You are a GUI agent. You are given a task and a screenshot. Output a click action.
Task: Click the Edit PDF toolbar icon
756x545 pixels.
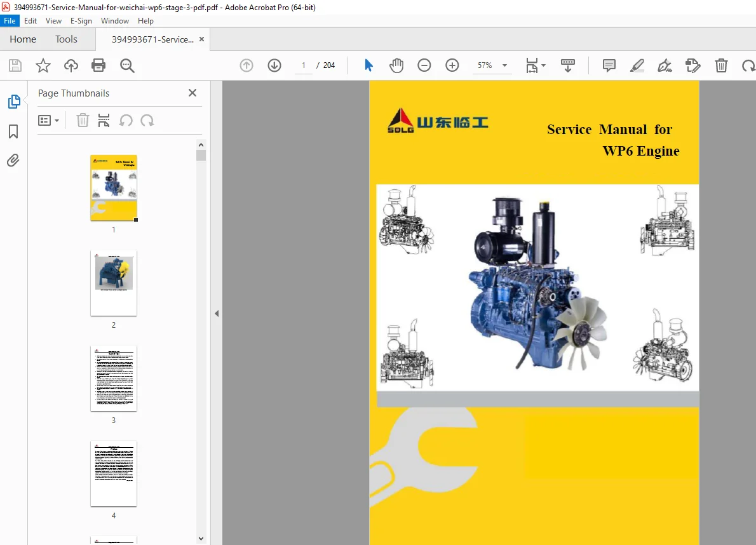coord(693,65)
